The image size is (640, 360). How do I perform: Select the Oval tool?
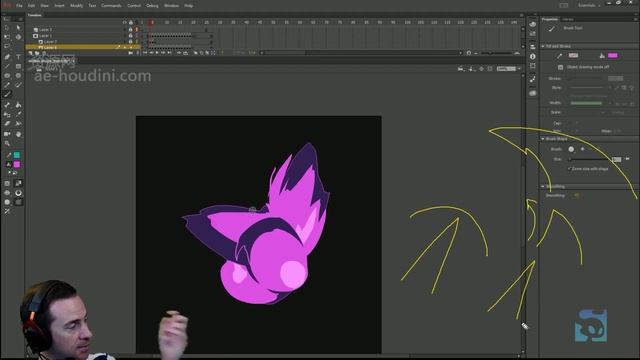click(7, 76)
